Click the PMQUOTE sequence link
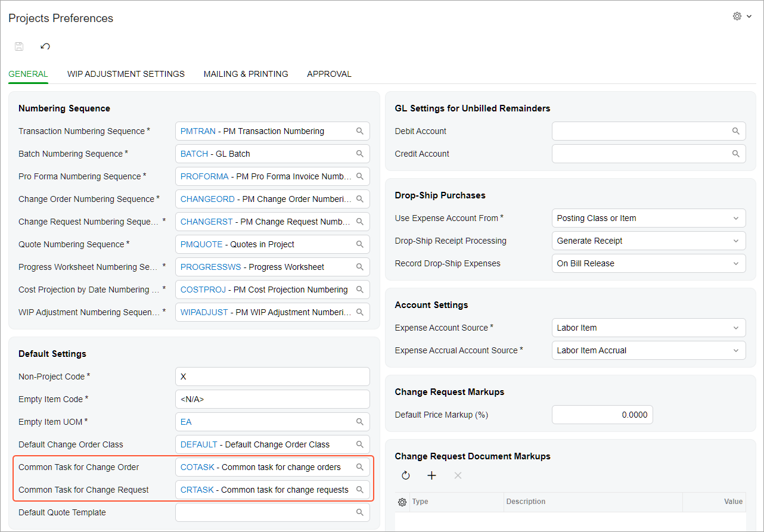 (201, 244)
